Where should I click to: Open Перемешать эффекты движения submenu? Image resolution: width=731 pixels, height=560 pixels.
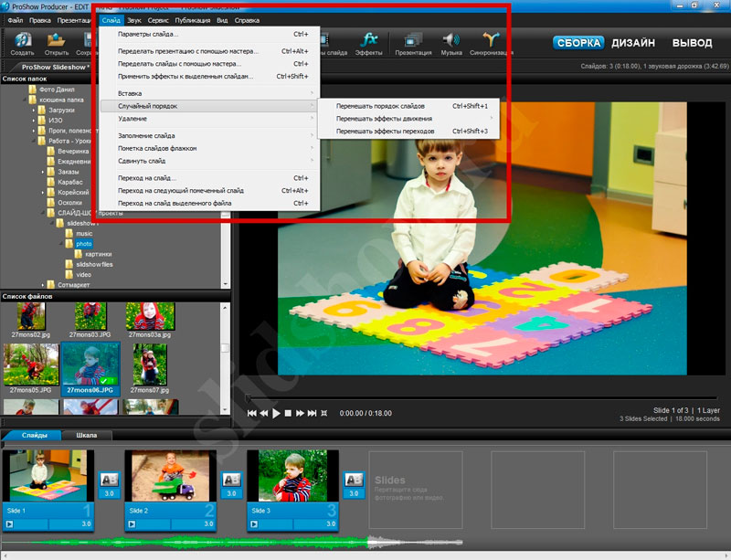[x=408, y=119]
